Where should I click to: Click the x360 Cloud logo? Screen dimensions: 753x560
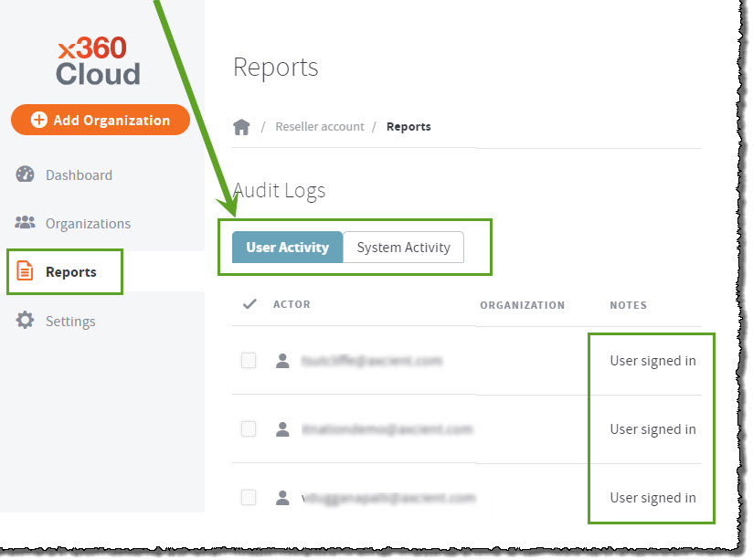[x=99, y=61]
